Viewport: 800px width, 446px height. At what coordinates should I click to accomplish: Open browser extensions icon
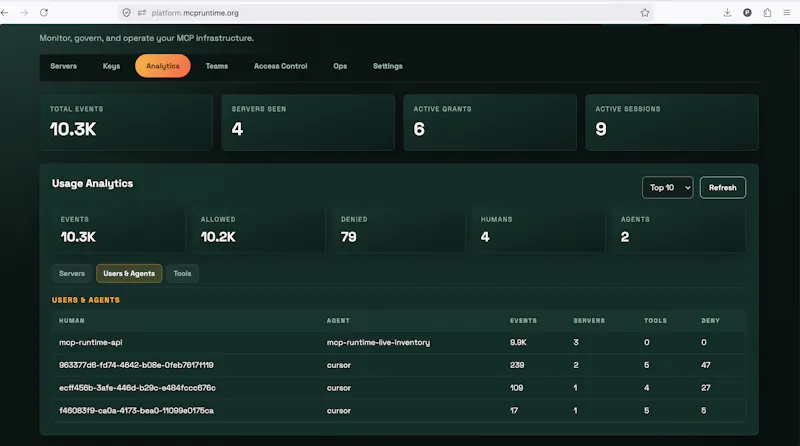pyautogui.click(x=767, y=13)
